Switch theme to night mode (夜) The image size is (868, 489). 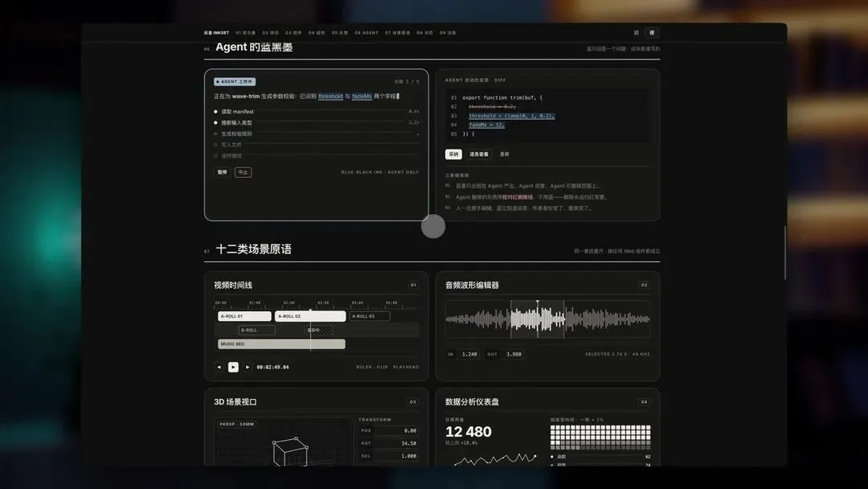point(652,33)
